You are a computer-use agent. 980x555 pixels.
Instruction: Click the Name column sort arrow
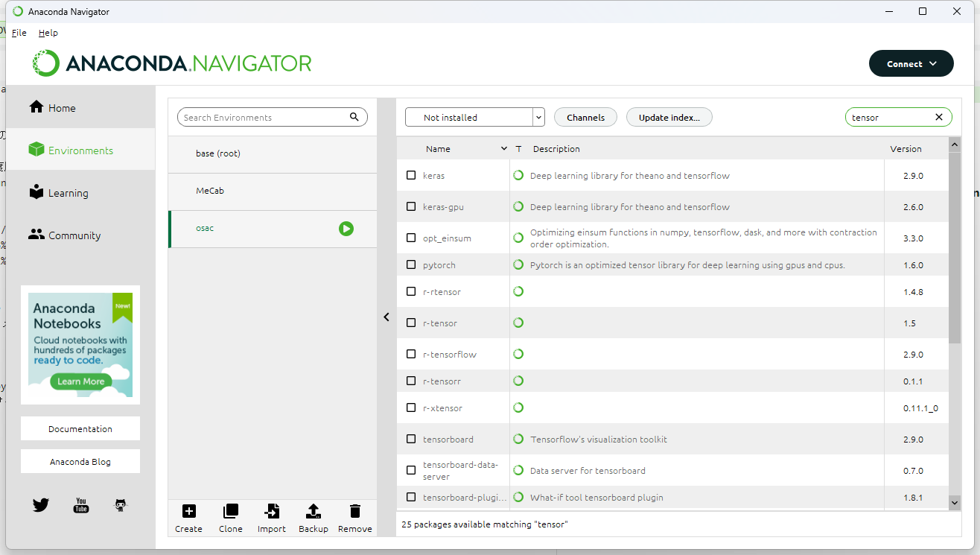[504, 149]
